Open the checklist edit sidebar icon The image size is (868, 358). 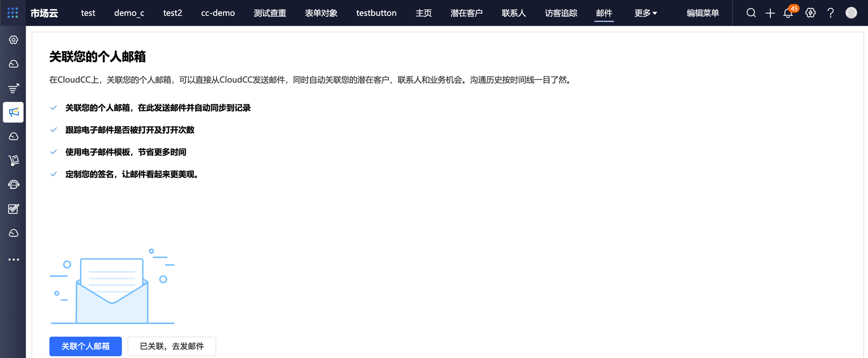click(x=13, y=209)
